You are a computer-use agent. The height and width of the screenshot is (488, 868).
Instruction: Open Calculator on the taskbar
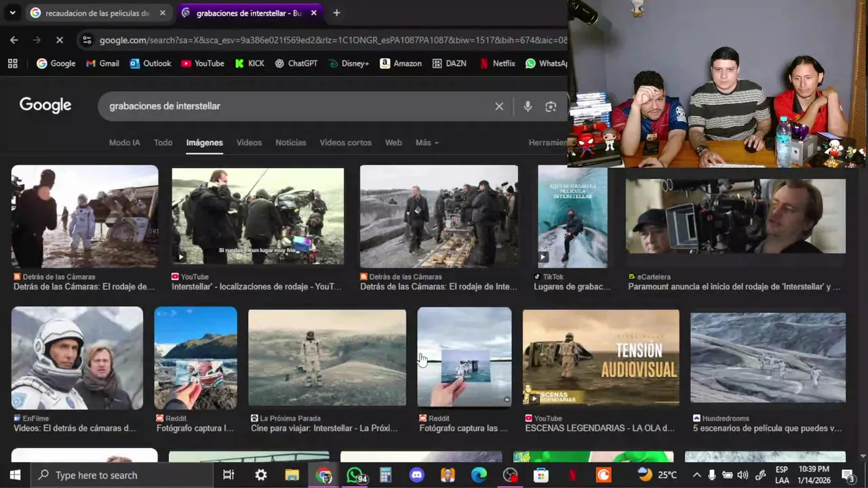pyautogui.click(x=385, y=475)
